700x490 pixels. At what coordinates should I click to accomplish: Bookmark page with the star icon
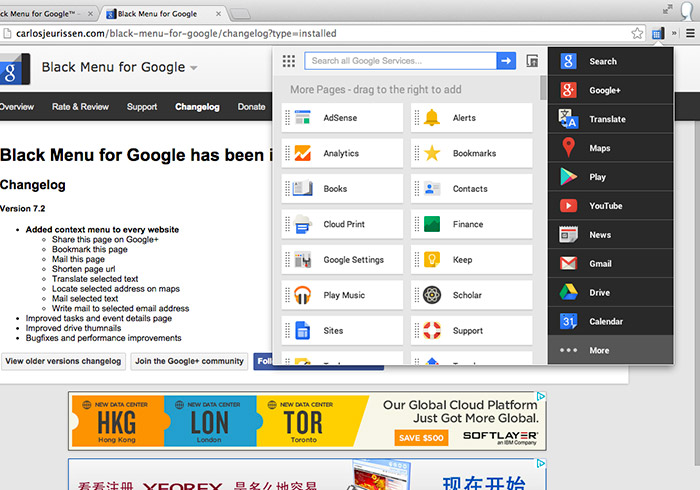(637, 33)
